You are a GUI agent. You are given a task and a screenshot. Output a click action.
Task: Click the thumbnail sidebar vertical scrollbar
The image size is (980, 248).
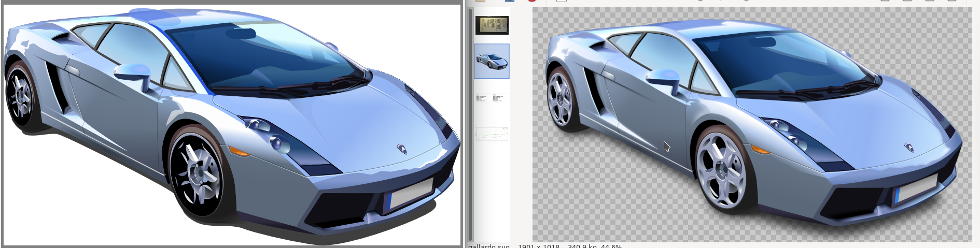tap(470, 124)
